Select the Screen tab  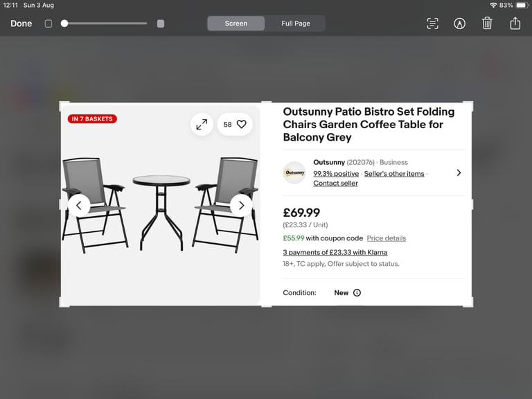pos(236,24)
